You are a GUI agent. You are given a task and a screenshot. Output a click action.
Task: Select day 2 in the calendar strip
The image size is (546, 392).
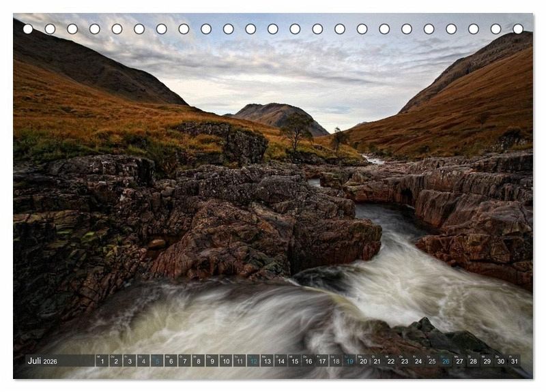[115, 361]
